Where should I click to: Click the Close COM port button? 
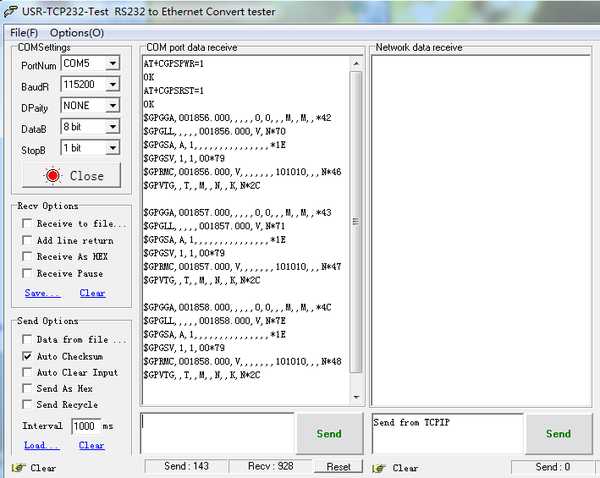[72, 175]
